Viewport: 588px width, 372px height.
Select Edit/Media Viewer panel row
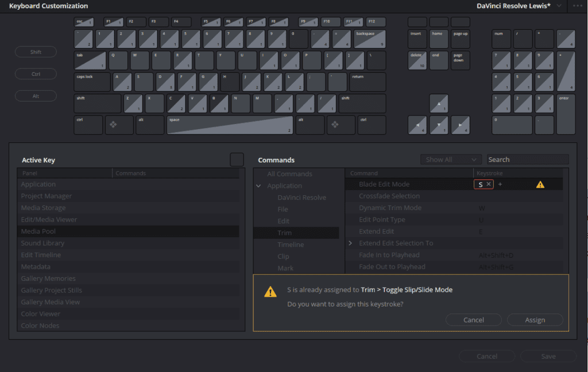point(128,220)
